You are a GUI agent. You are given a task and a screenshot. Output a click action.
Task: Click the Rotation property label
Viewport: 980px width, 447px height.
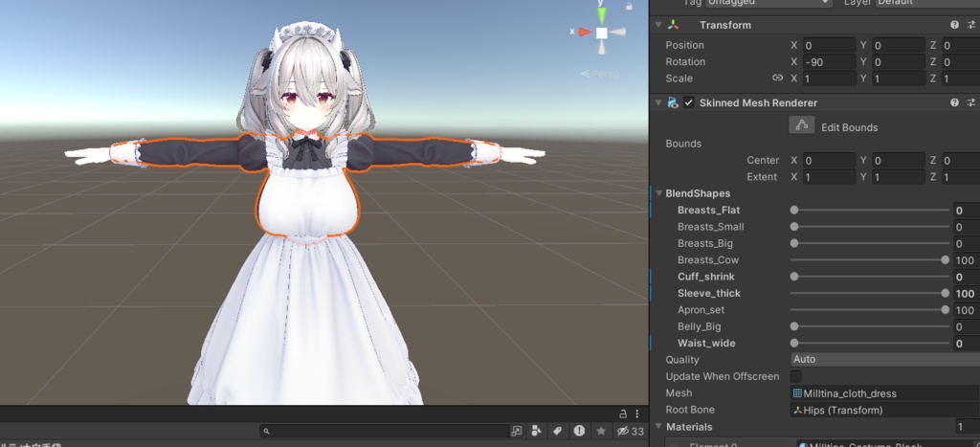pyautogui.click(x=685, y=62)
